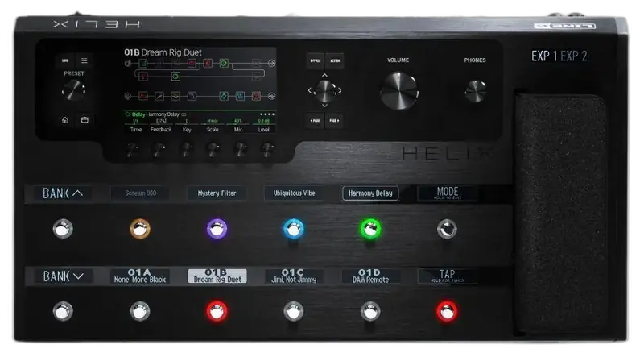This screenshot has width=644, height=353.
Task: Select the teal block on path 2
Action: click(x=224, y=96)
